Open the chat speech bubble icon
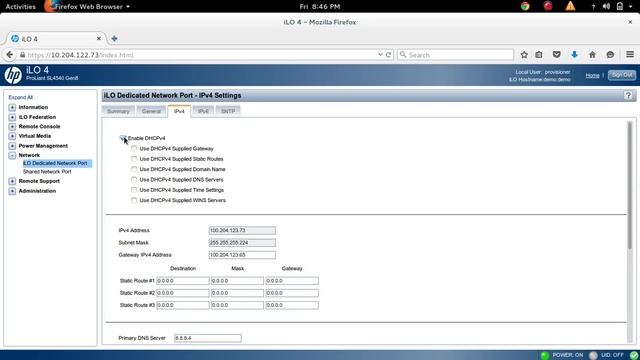Image resolution: width=640 pixels, height=360 pixels. pos(610,55)
